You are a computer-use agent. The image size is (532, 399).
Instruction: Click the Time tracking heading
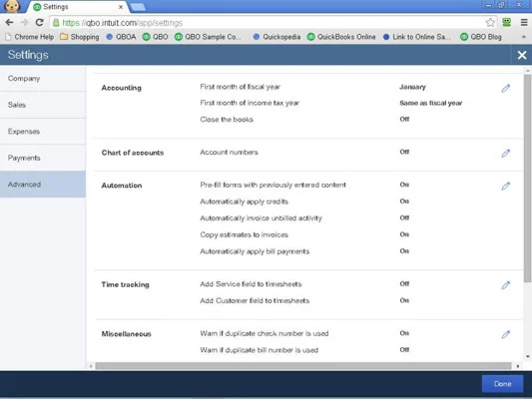point(125,284)
